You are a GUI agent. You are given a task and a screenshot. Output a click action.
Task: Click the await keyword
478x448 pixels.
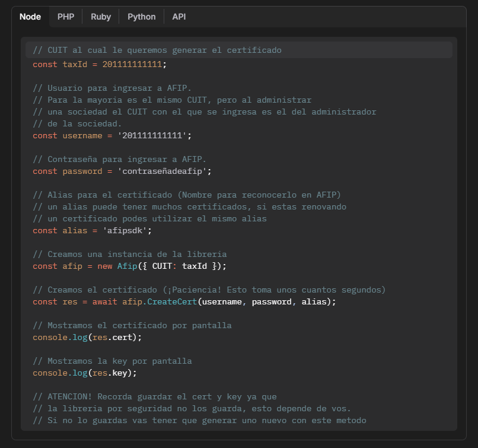105,301
